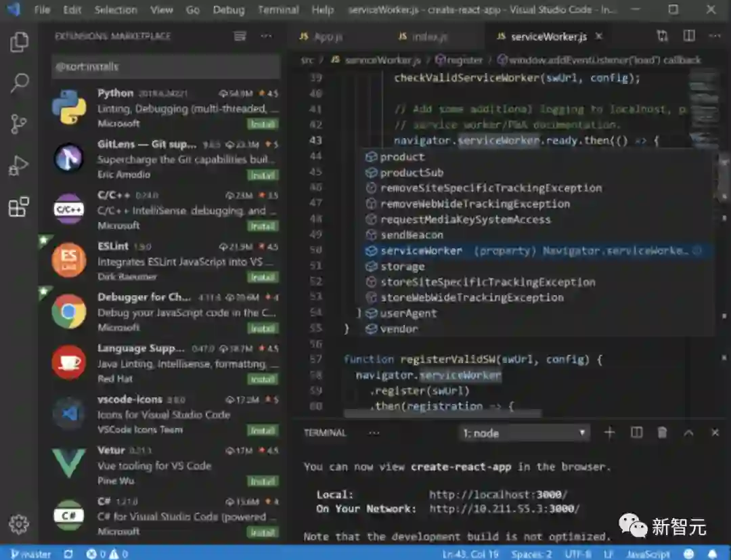Open the Edit menu
This screenshot has width=731, height=560.
72,9
